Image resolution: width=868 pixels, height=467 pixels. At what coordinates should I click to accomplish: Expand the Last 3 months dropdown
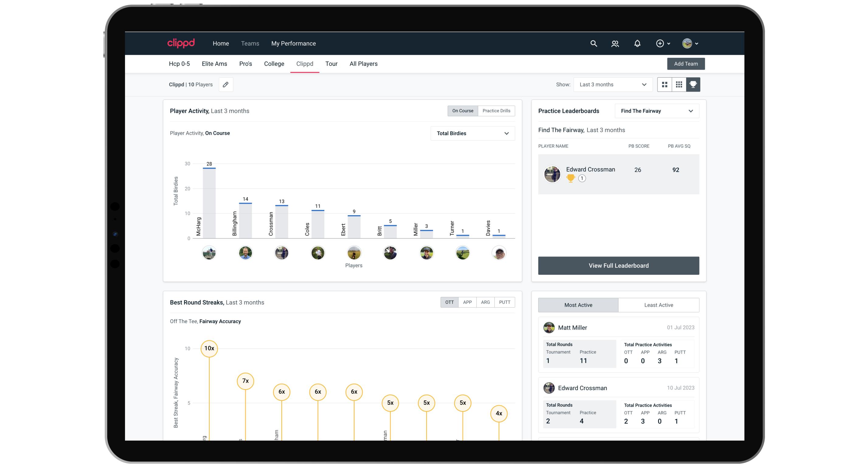click(x=612, y=85)
